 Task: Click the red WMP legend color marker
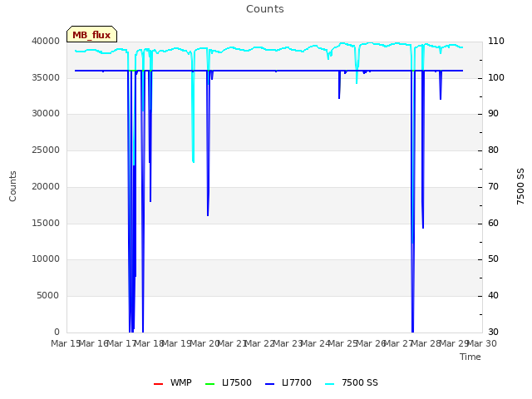tap(158, 384)
